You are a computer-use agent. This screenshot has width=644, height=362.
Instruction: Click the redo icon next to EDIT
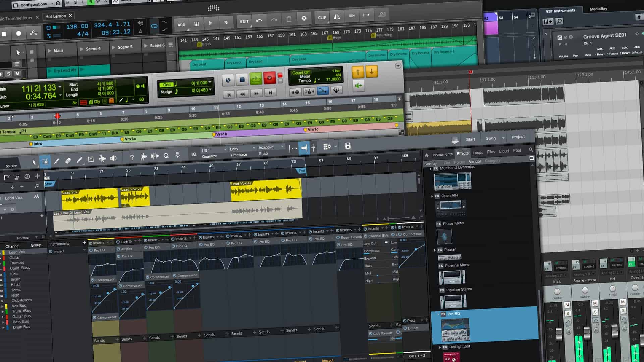(274, 20)
